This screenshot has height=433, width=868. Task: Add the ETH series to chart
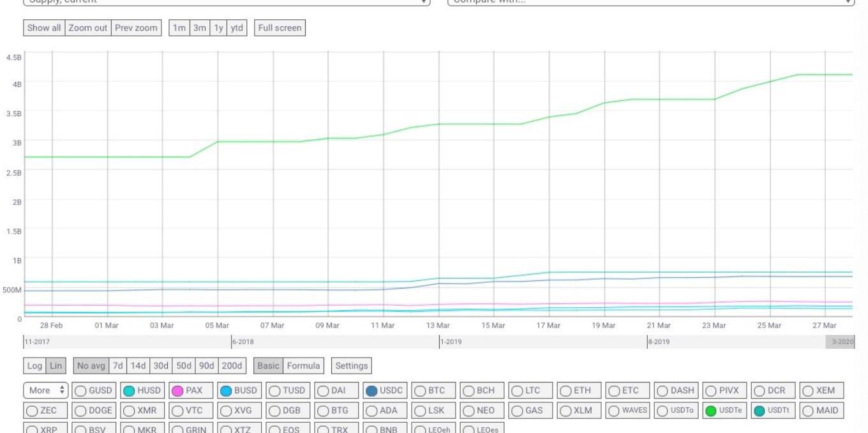[565, 391]
